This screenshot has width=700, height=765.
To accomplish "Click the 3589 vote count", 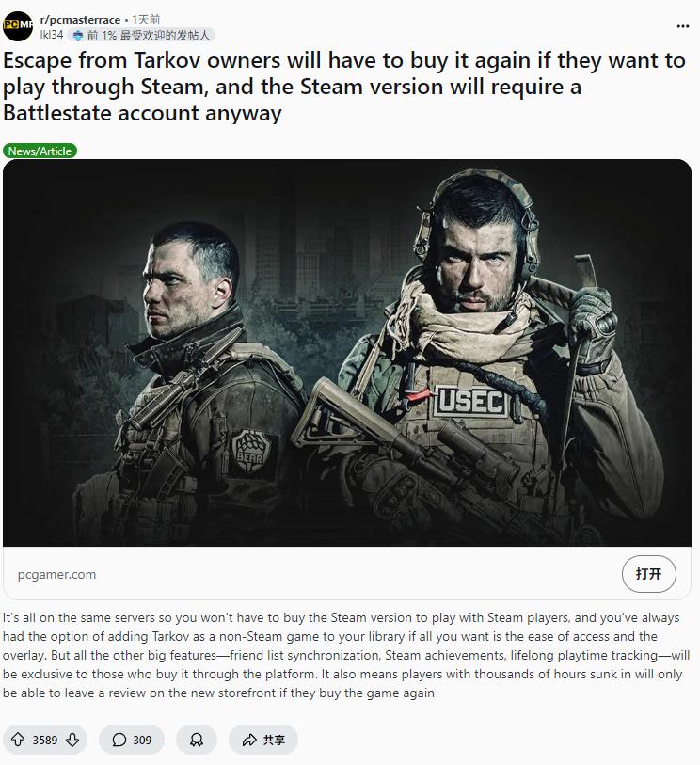I will 45,741.
